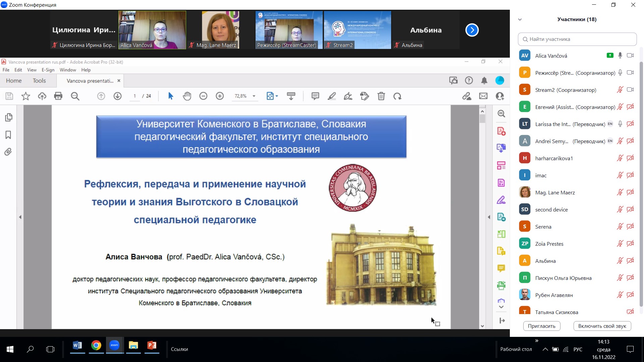Toggle Режиссёр video camera icon

[630, 73]
